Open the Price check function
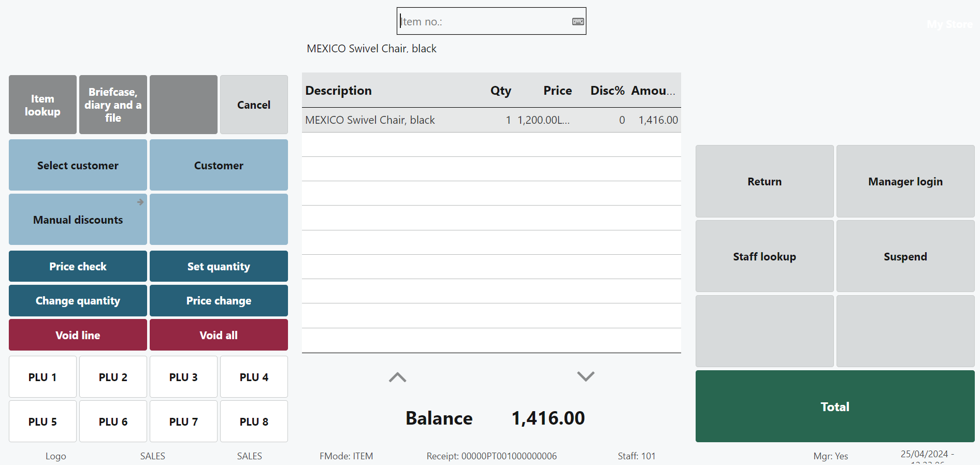Image resolution: width=980 pixels, height=465 pixels. coord(78,267)
